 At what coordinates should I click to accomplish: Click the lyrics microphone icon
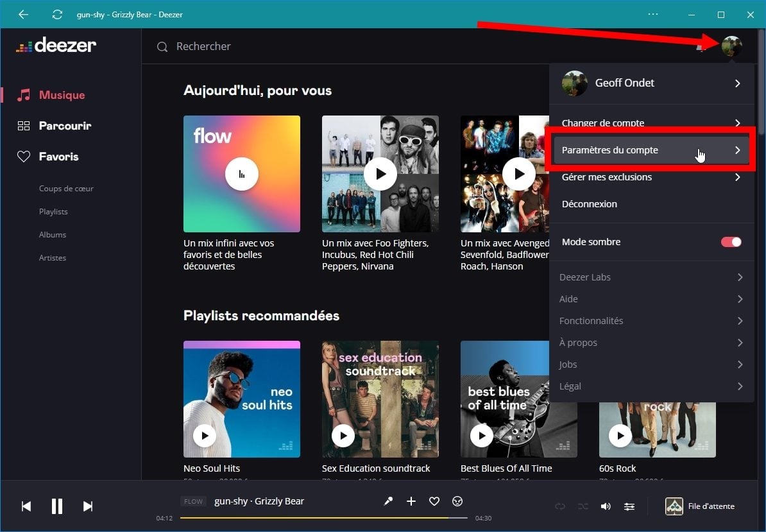pyautogui.click(x=388, y=501)
